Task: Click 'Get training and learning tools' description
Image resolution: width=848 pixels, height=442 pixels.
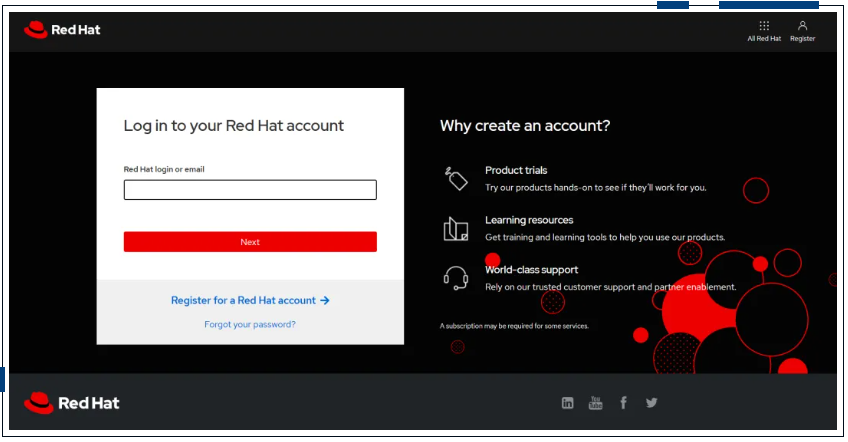Action: [605, 237]
